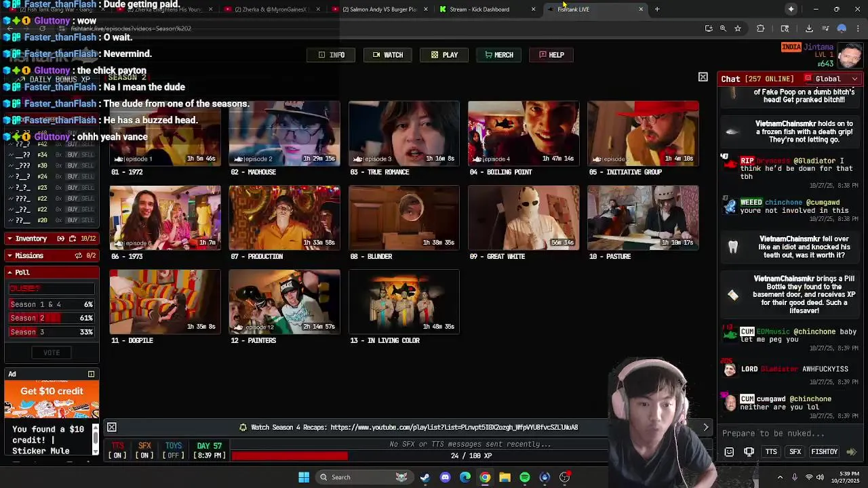Viewport: 868px width, 488px height.
Task: Open user profile avatar top right
Action: click(850, 56)
